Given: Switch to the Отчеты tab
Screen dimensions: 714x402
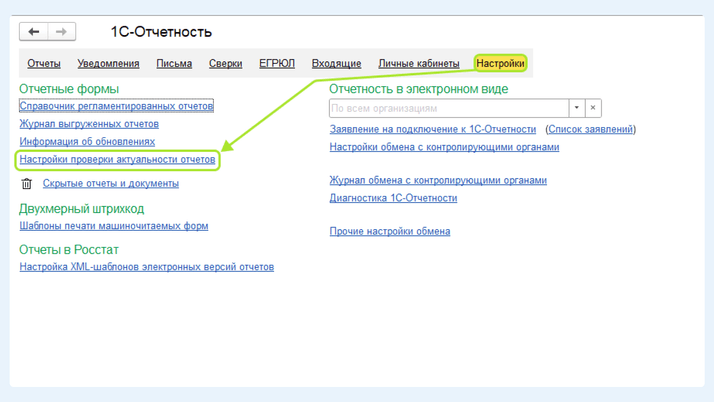Looking at the screenshot, I should [x=44, y=64].
